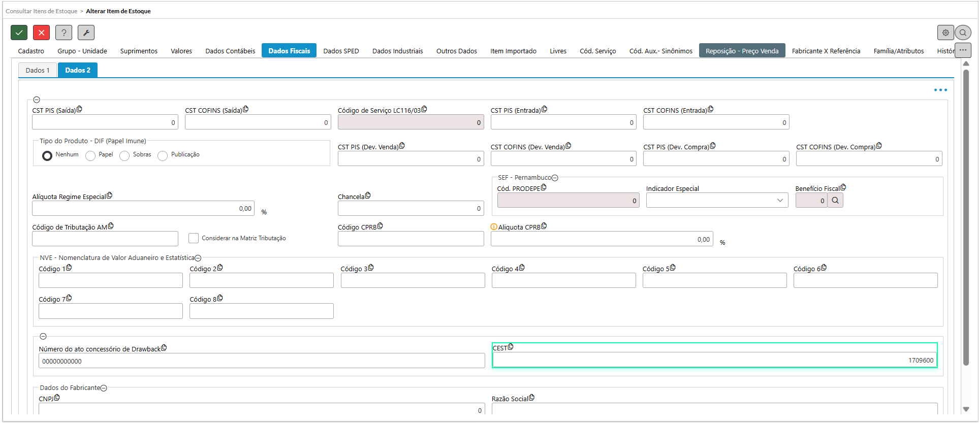Screen dimensions: 980x423
Task: Open the Dados SPED tab
Action: coord(341,51)
